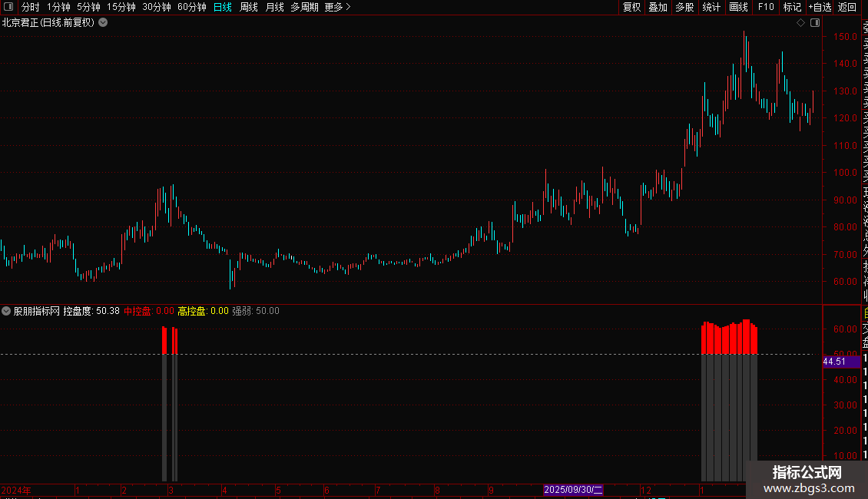
Task: Select the 1分钟 period
Action: tap(58, 7)
